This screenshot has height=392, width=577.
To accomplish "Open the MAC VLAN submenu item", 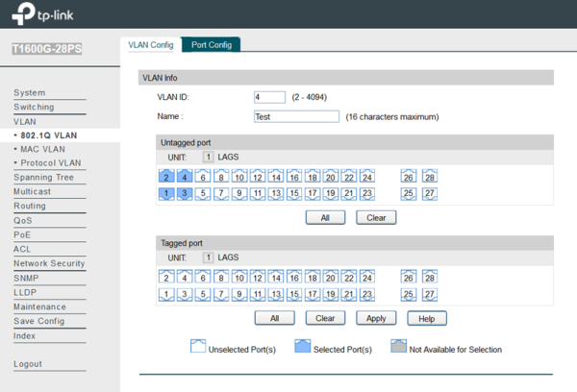I will click(x=42, y=149).
